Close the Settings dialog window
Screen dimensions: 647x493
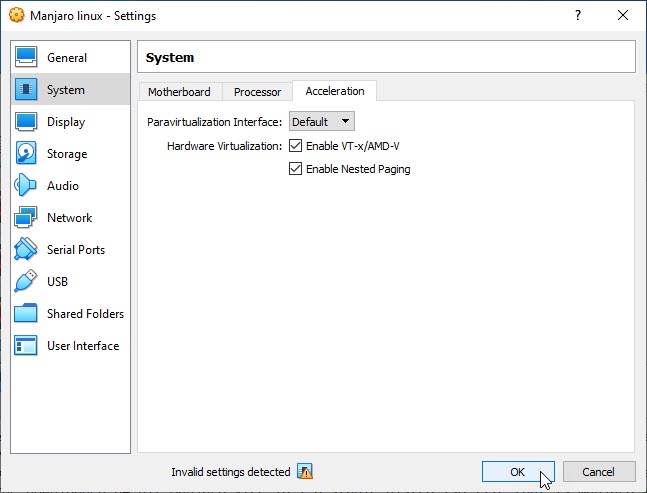click(x=623, y=16)
